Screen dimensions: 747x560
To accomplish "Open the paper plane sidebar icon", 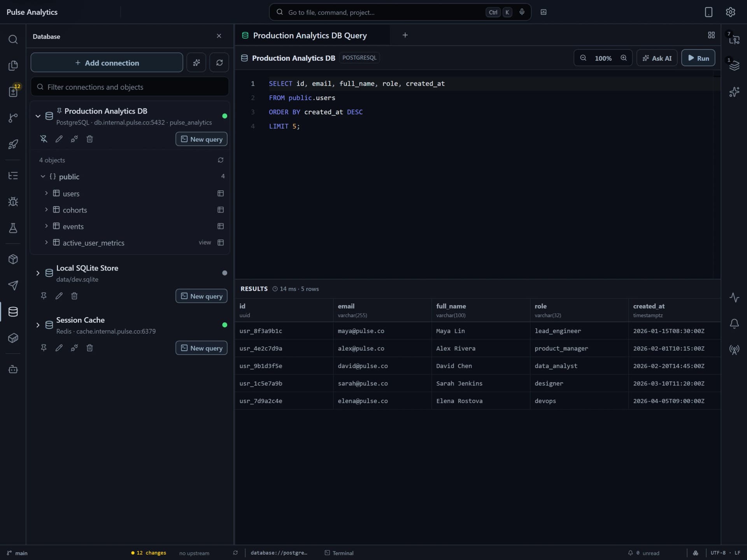I will (x=13, y=285).
